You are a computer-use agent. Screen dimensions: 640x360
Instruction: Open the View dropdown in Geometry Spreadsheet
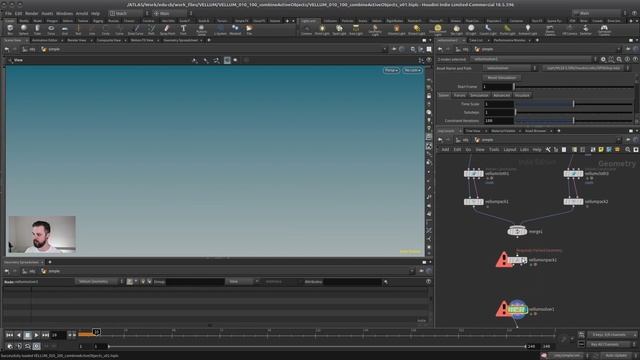click(x=243, y=282)
